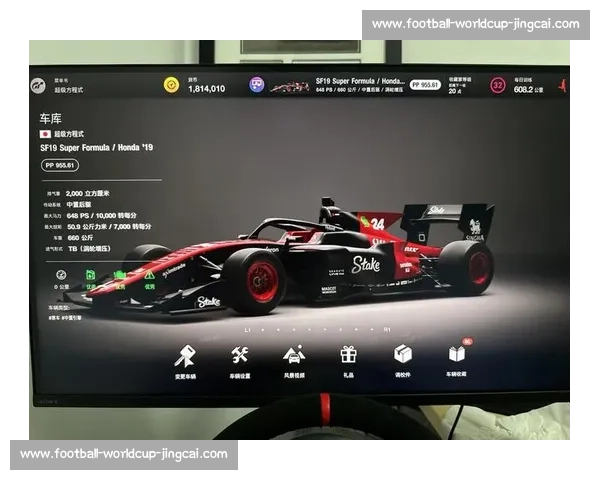Screen dimensions: 600x480
Task: Open Scapes photo icon with car and mountains
Action: click(294, 354)
